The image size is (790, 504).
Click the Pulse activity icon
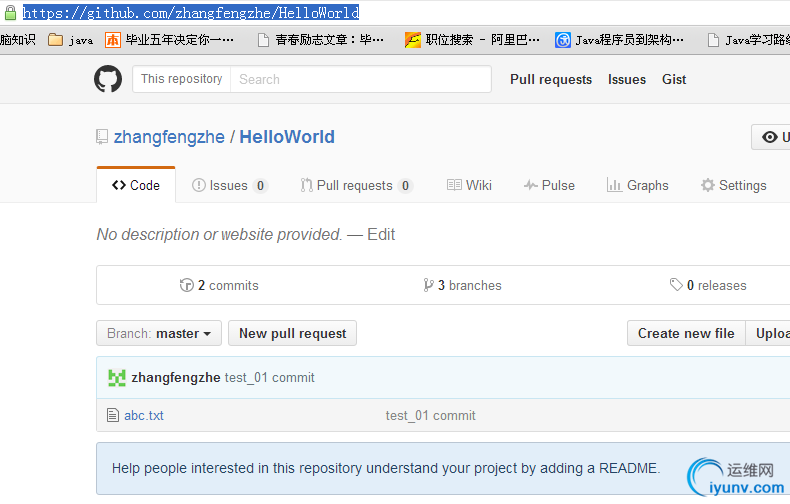[x=531, y=185]
